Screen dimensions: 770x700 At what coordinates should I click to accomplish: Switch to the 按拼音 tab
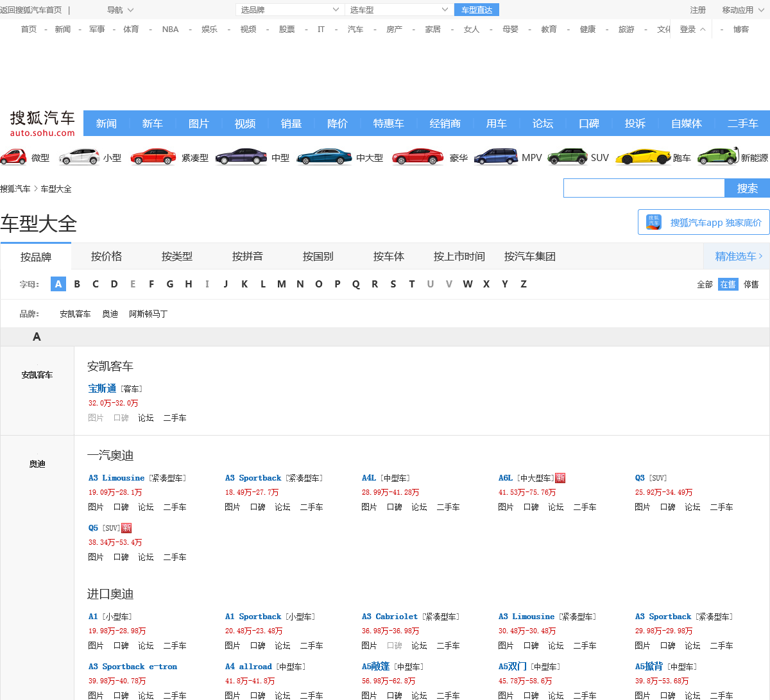pos(248,256)
